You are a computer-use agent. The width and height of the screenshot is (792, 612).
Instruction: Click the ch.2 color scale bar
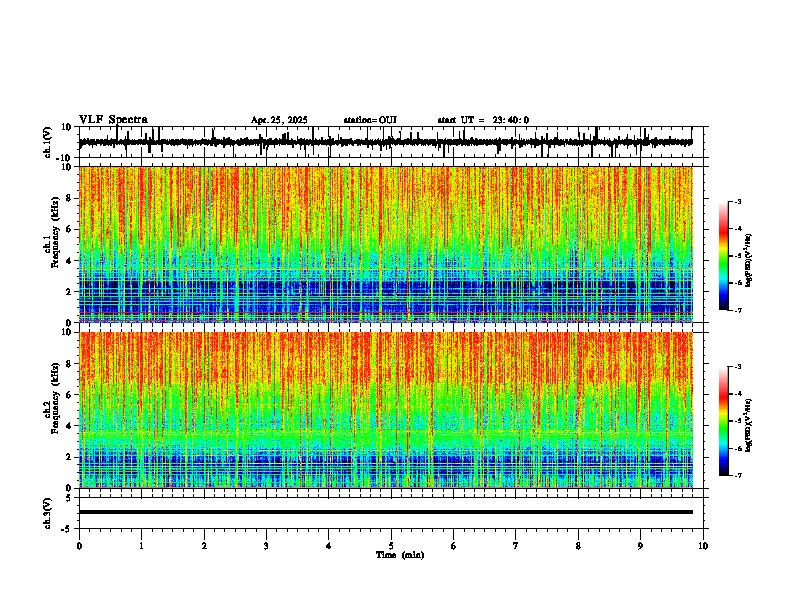(x=724, y=421)
